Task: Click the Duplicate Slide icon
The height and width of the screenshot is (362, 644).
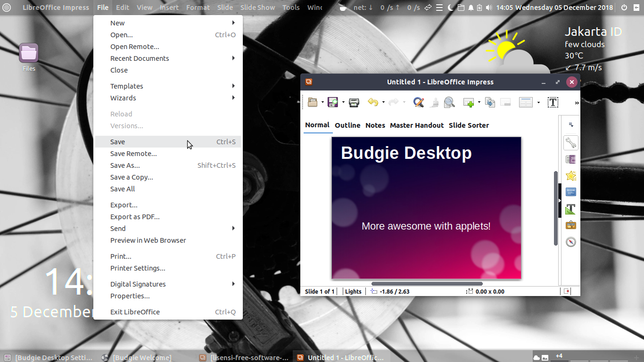Action: click(x=490, y=102)
